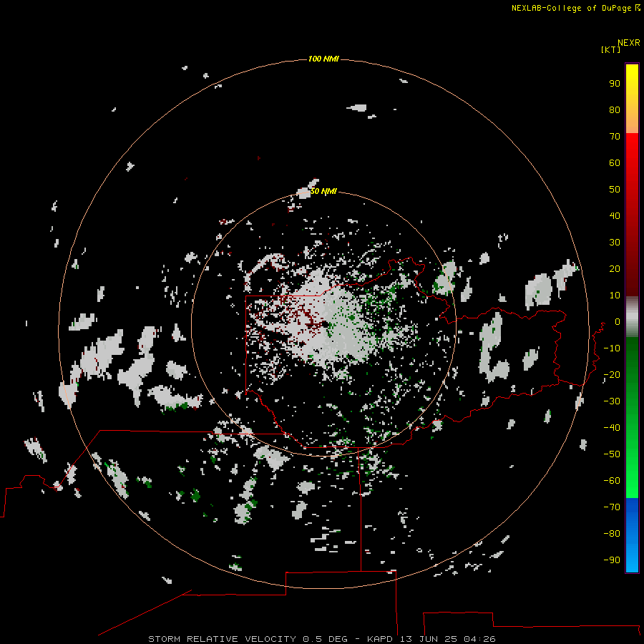Click the bright green segment of colorbar
The image size is (644, 644).
(x=632, y=472)
